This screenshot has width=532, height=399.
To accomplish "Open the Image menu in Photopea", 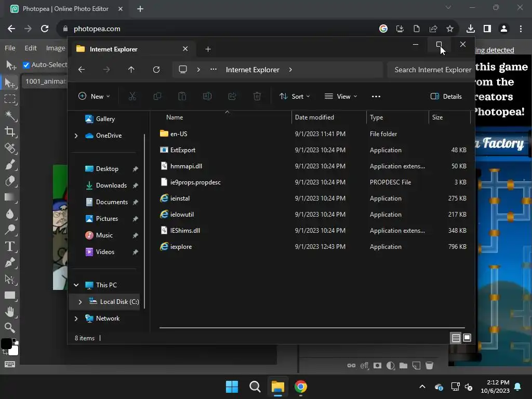I will click(56, 48).
